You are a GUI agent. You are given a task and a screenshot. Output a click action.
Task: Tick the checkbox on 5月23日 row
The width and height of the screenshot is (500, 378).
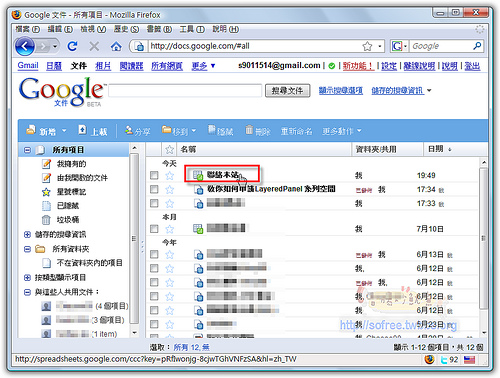point(154,324)
